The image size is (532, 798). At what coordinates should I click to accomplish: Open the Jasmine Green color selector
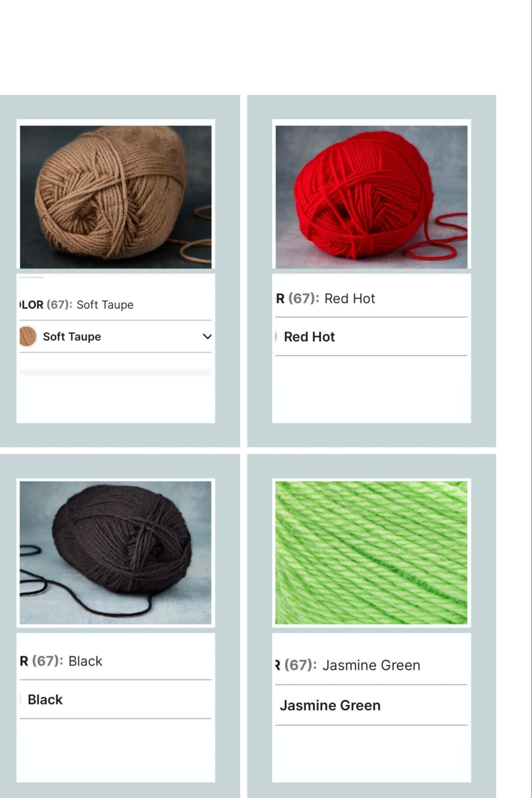click(x=371, y=705)
